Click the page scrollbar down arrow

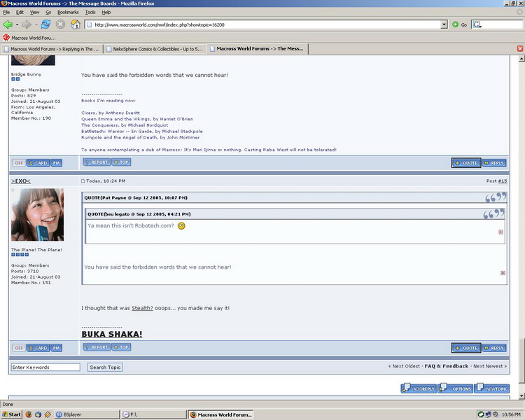(521, 396)
